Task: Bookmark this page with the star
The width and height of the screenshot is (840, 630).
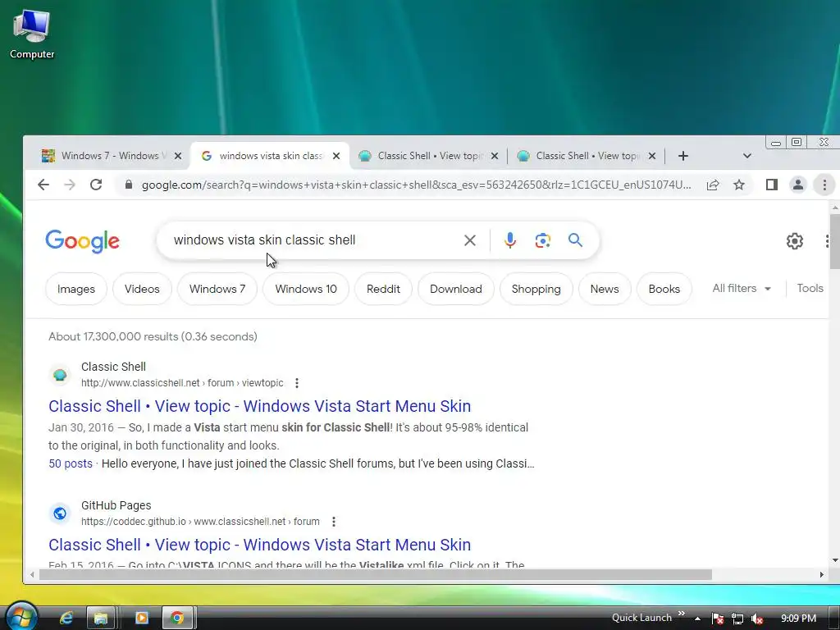Action: (x=739, y=185)
